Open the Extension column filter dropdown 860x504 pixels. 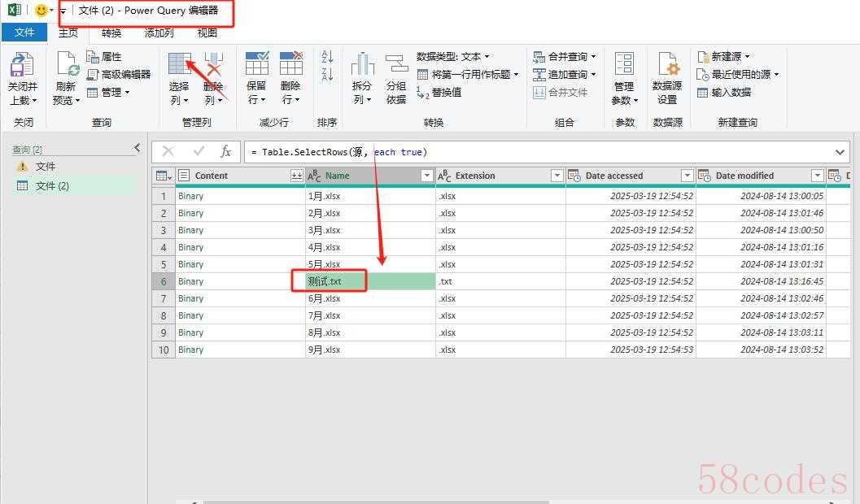pyautogui.click(x=557, y=176)
